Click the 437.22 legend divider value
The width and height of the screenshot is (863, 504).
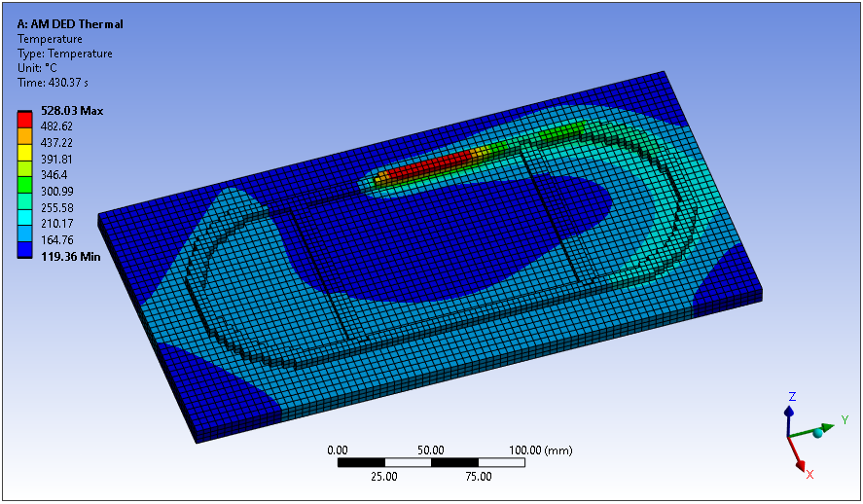coord(57,142)
